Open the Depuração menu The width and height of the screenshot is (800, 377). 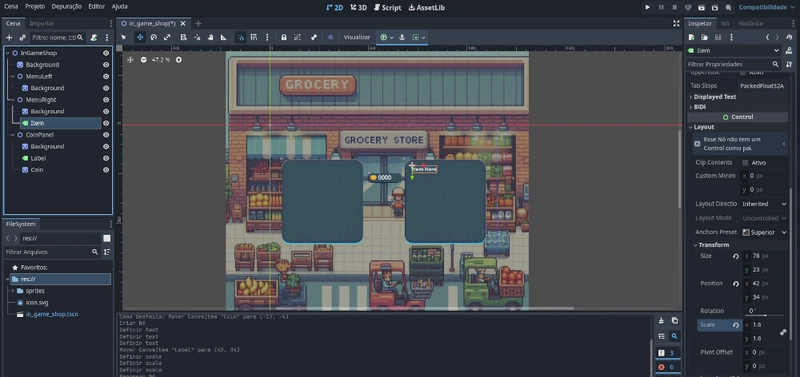tap(66, 7)
